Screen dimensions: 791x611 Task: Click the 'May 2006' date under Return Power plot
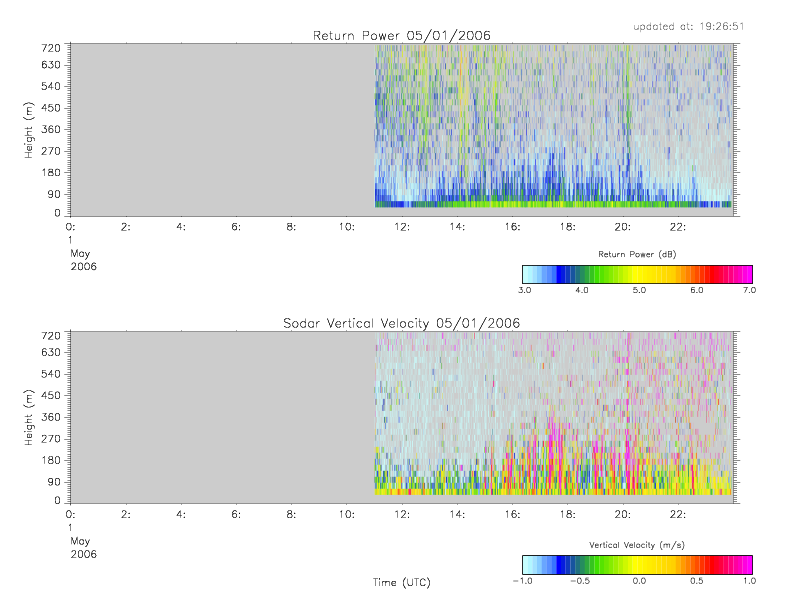[x=83, y=260]
